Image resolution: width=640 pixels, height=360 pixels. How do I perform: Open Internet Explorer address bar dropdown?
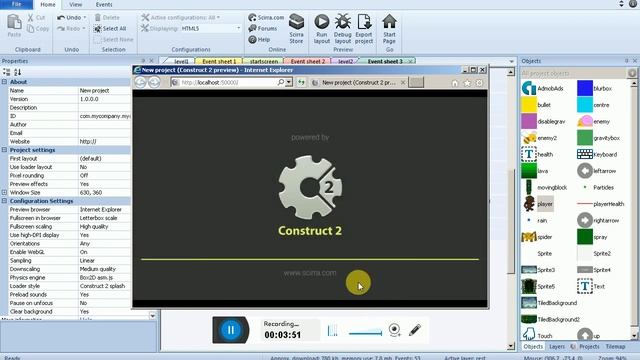point(289,82)
